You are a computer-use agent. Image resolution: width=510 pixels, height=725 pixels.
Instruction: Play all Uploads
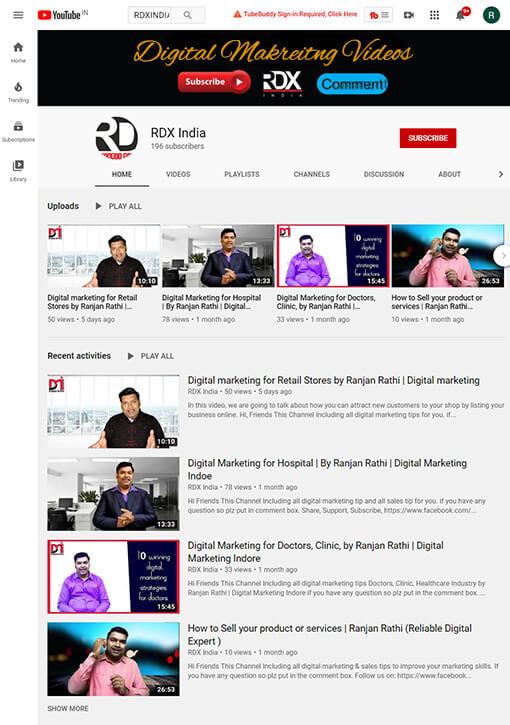[119, 206]
